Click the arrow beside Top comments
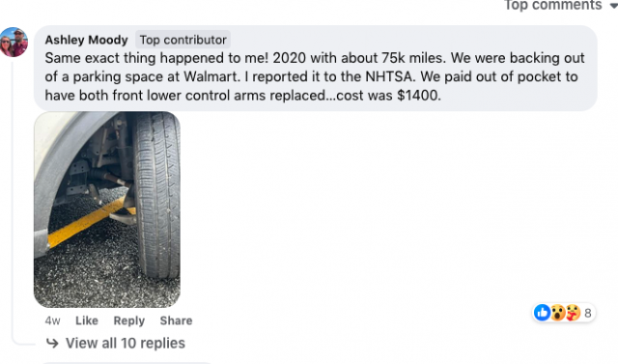This screenshot has height=364, width=618. point(613,6)
